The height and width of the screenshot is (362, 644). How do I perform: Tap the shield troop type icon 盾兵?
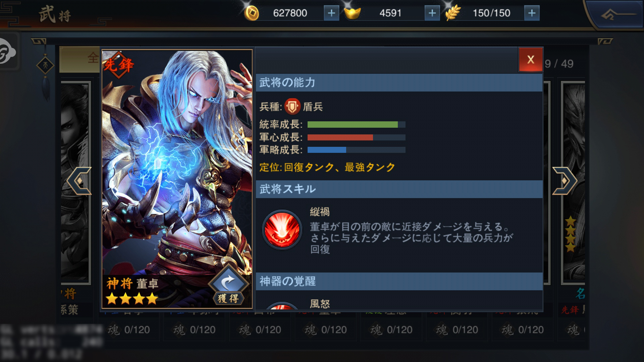292,107
